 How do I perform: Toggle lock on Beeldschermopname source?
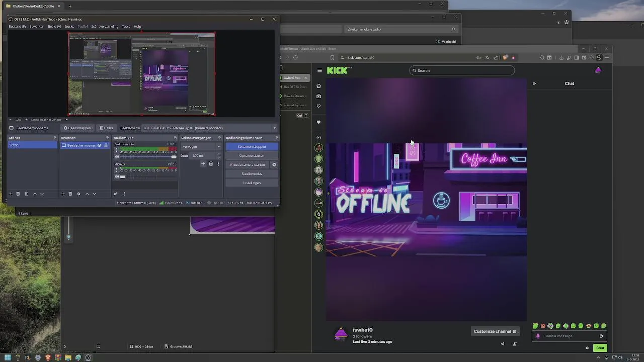(106, 145)
